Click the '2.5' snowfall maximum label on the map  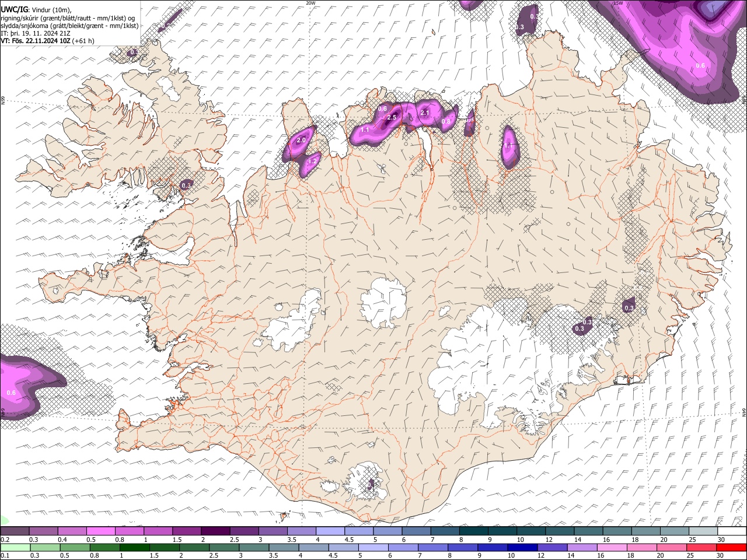tap(392, 118)
